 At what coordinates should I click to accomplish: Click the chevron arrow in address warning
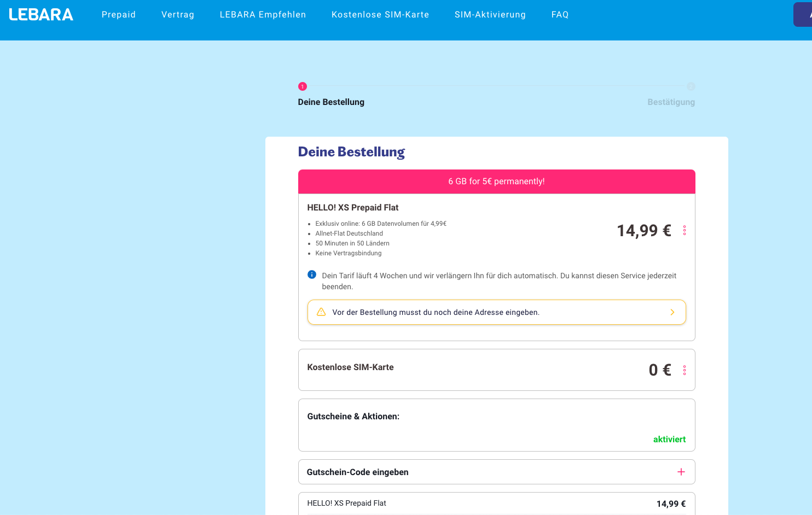click(x=672, y=312)
